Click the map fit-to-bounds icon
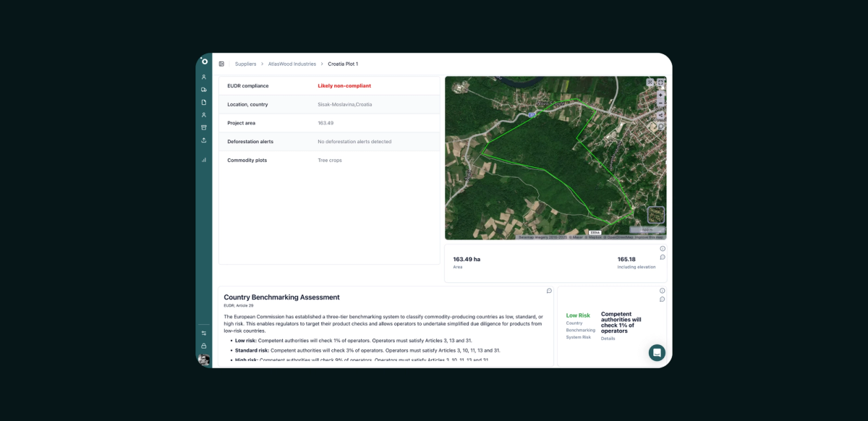This screenshot has height=421, width=868. pos(650,82)
